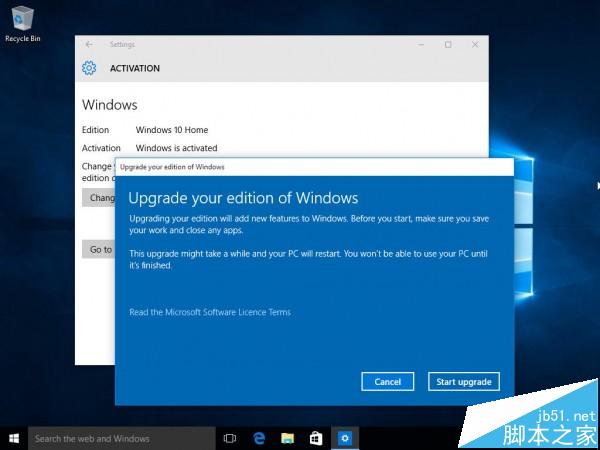The image size is (600, 450).
Task: Select the Settings app on the taskbar
Action: pyautogui.click(x=345, y=437)
